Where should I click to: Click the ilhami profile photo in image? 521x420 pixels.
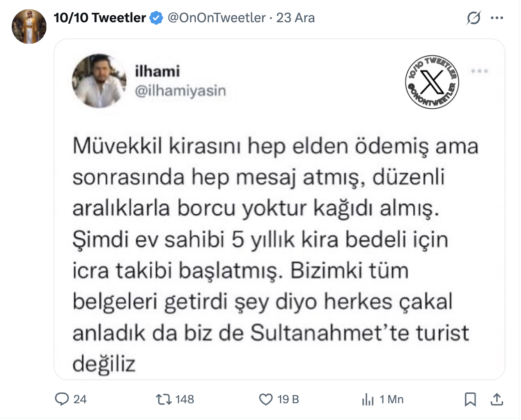click(99, 81)
